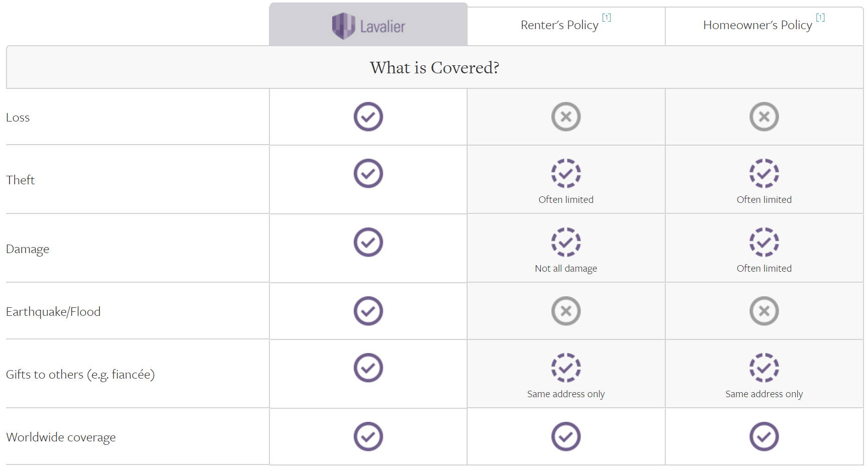Click Homeowner's Worldwide coverage checkmark
Image resolution: width=868 pixels, height=468 pixels.
(x=764, y=437)
